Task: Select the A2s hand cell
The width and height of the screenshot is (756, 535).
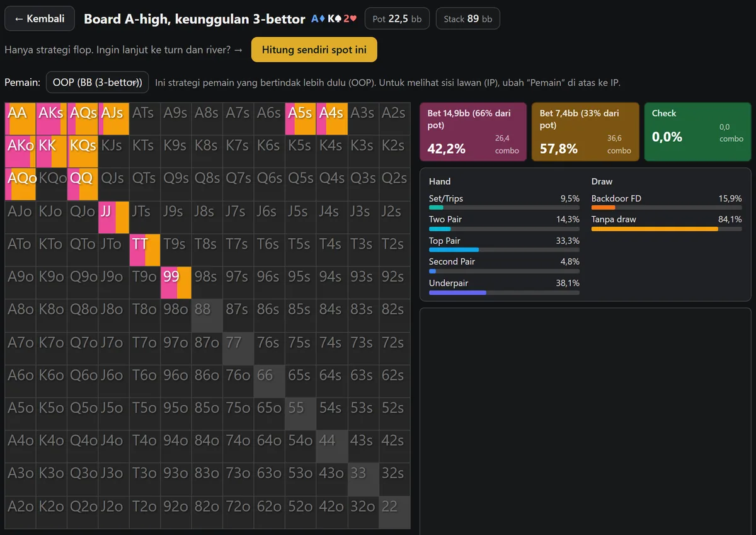Action: (x=394, y=118)
